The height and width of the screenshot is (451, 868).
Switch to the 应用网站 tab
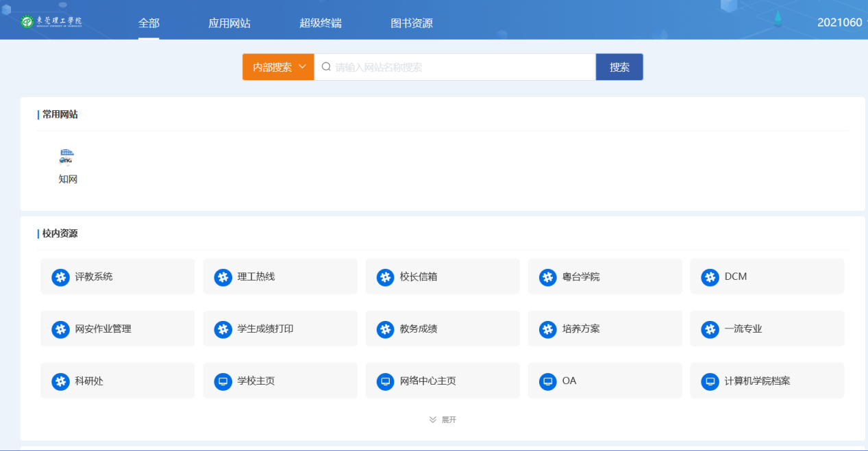pos(230,23)
